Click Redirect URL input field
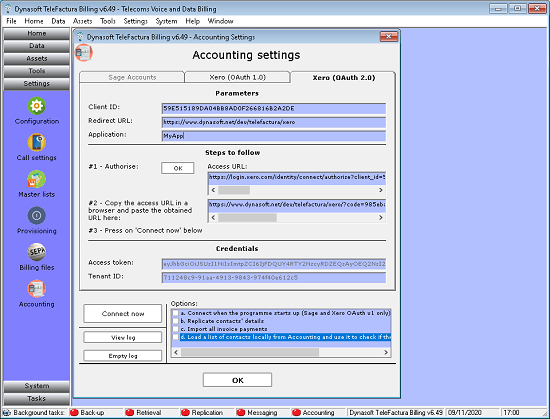 [274, 122]
